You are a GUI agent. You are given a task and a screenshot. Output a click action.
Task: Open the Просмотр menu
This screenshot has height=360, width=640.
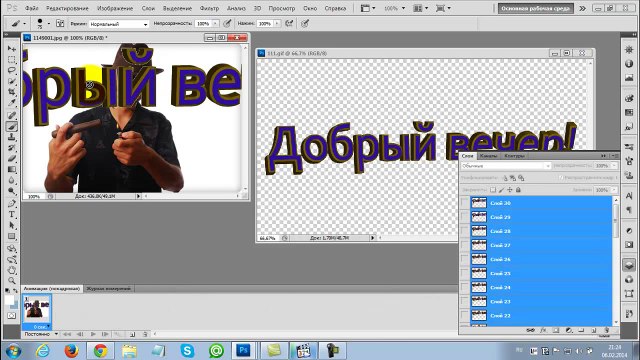[282, 8]
